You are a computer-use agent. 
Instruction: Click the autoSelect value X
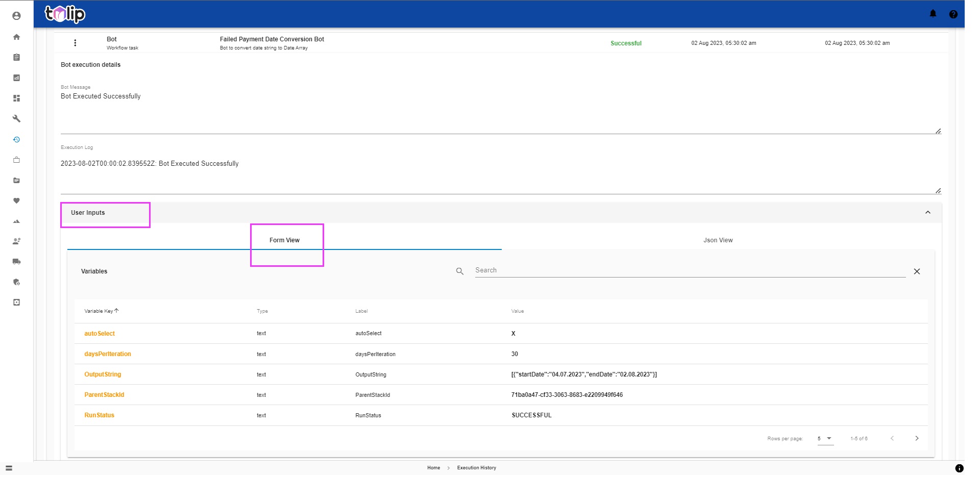[513, 334]
